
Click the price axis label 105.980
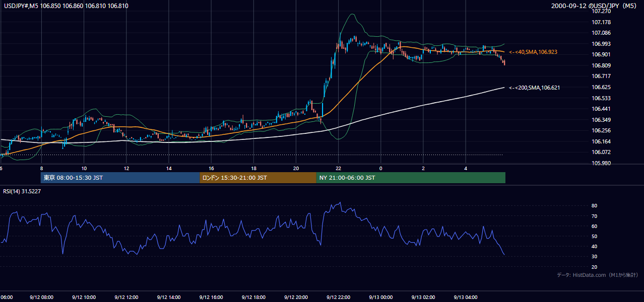pyautogui.click(x=602, y=163)
